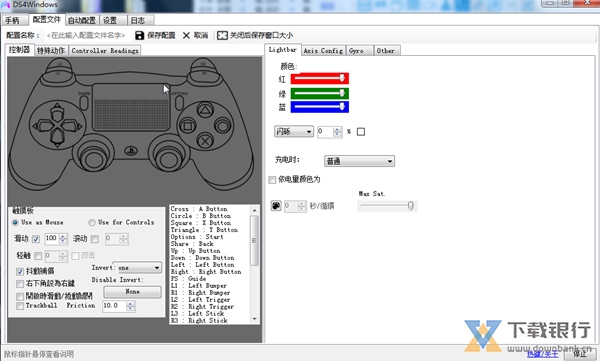The height and width of the screenshot is (361, 600).
Task: Click the Share button on controller diagram
Action: point(84,103)
